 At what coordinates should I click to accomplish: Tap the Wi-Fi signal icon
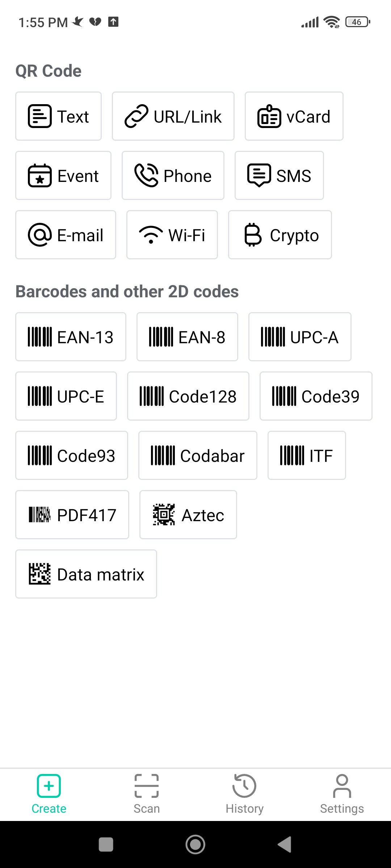[x=151, y=235]
